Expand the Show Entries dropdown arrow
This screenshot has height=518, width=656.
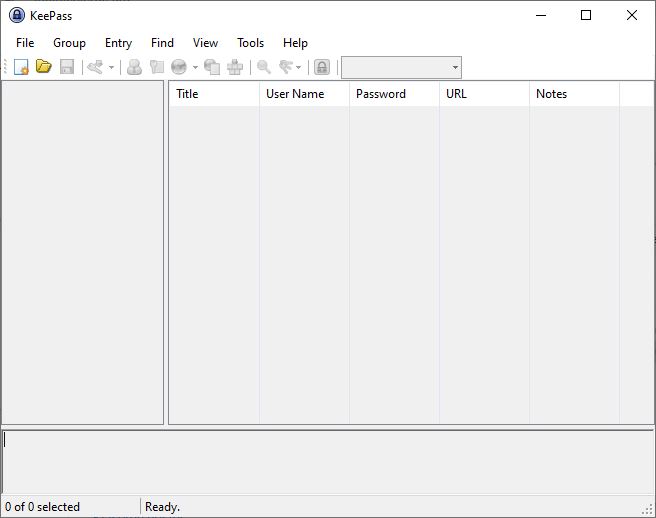pyautogui.click(x=298, y=67)
